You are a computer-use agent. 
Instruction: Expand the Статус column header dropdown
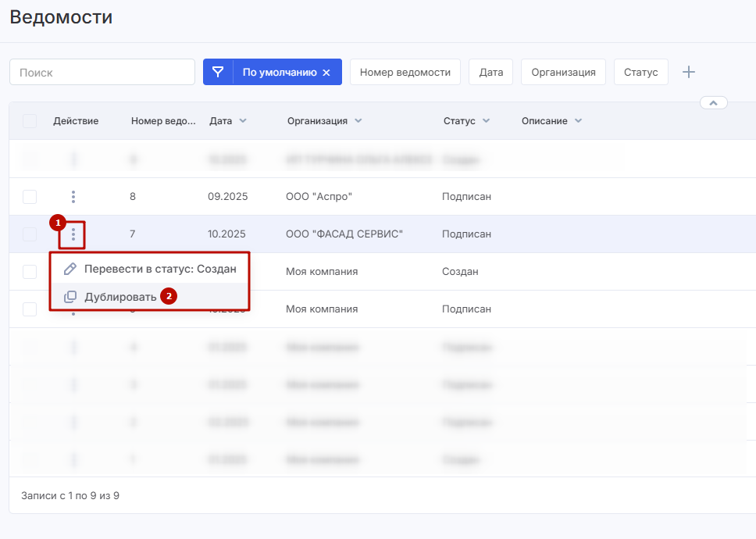486,121
